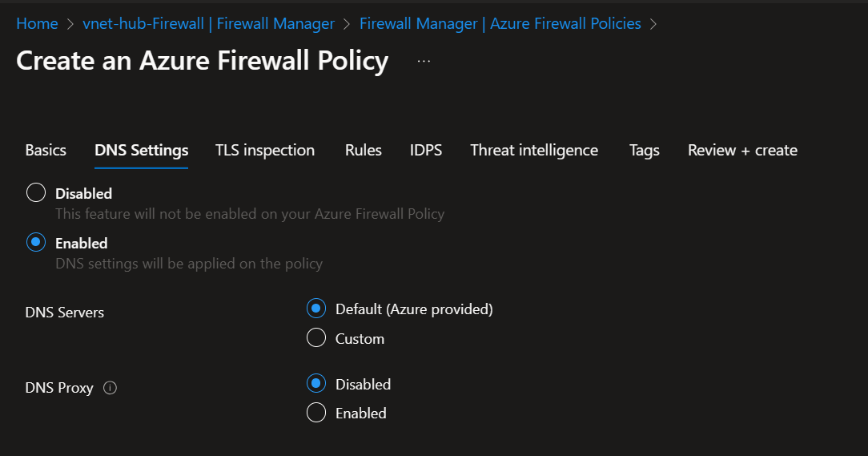Viewport: 868px width, 456px height.
Task: Go to Azure Firewall Policies breadcrumb
Action: (x=500, y=23)
